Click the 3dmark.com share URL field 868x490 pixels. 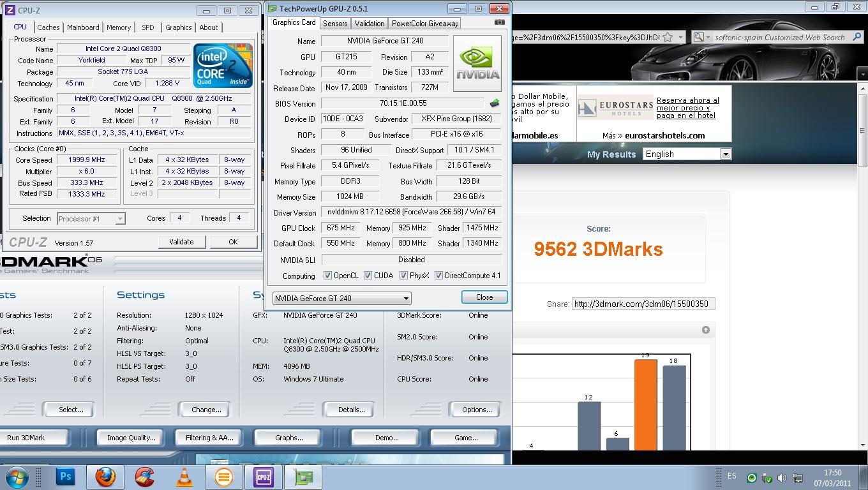click(x=643, y=304)
